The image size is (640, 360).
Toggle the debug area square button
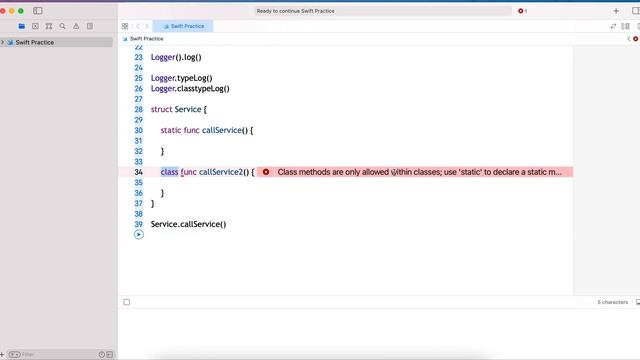pyautogui.click(x=127, y=302)
